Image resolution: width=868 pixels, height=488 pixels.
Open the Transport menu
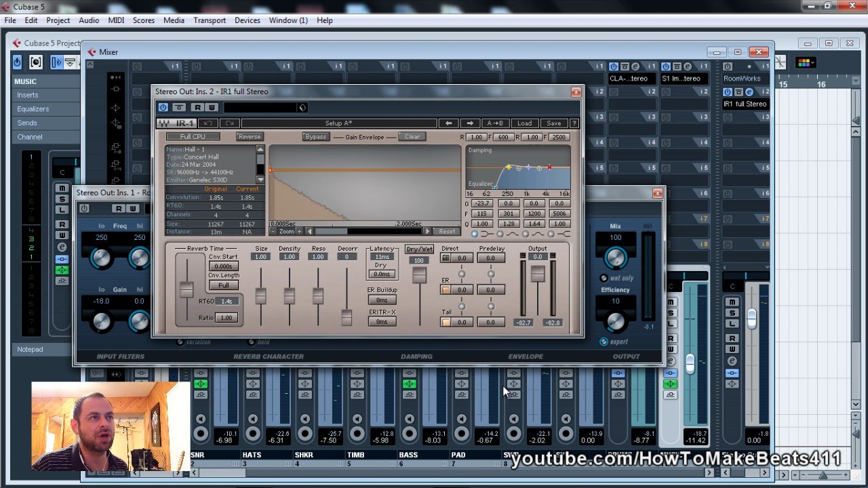click(x=210, y=20)
